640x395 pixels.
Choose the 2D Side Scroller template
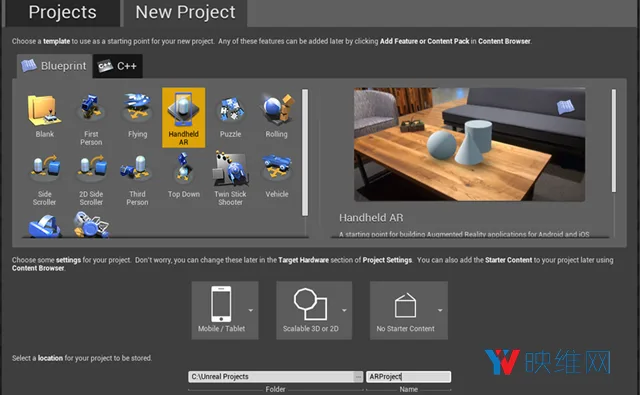point(91,179)
